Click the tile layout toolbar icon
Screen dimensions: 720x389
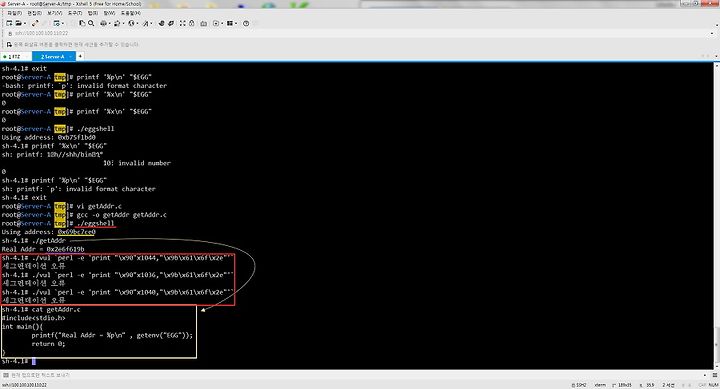(x=230, y=23)
